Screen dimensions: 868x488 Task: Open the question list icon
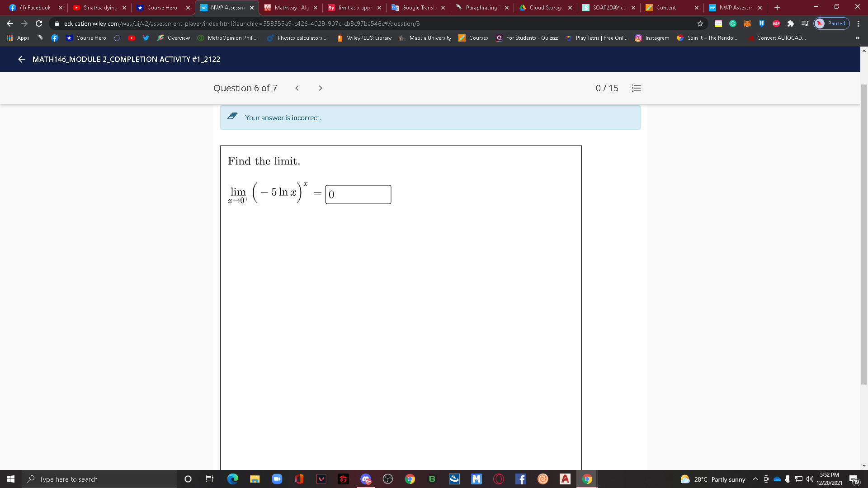click(x=636, y=88)
